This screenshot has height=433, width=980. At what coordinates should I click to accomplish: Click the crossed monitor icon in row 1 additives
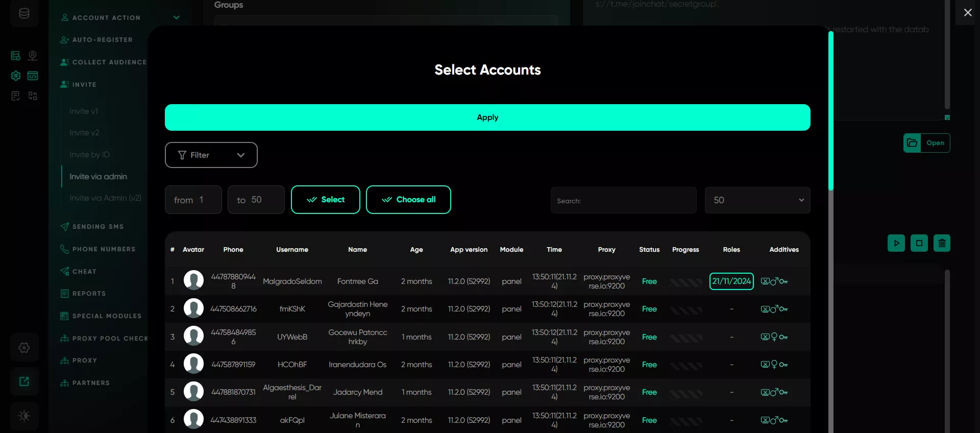tap(765, 281)
